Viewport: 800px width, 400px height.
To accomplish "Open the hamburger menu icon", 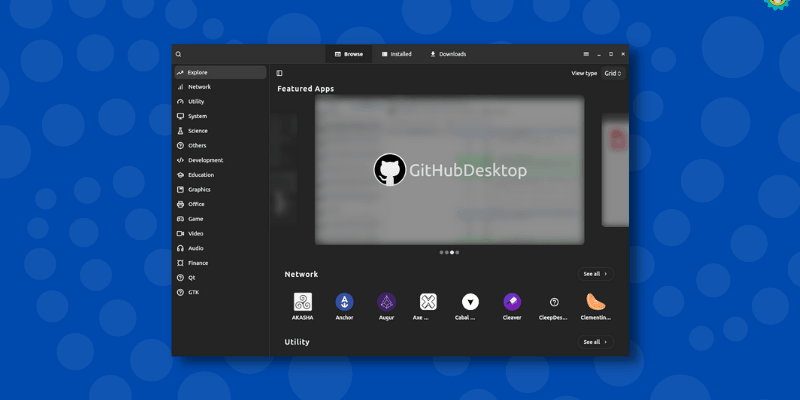I will pos(586,54).
